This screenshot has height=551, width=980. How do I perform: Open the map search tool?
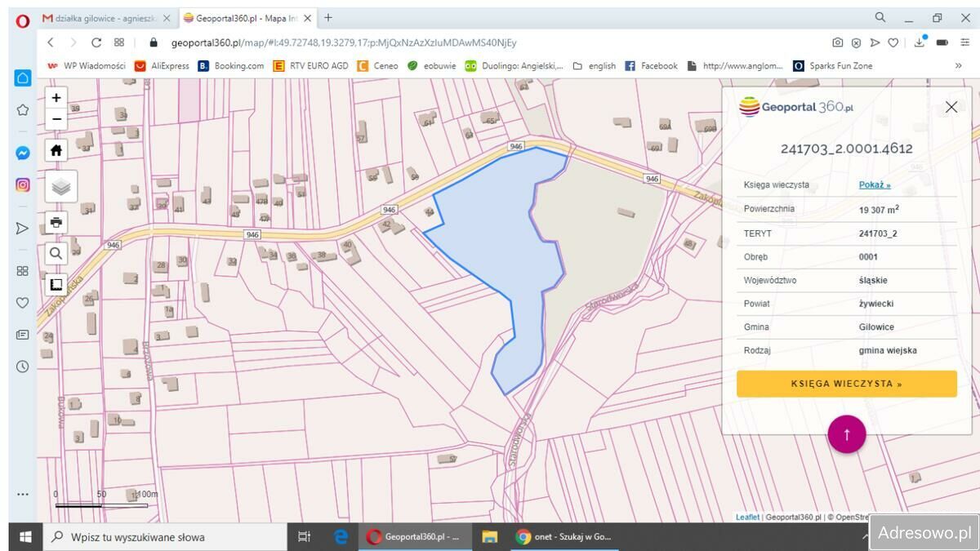56,253
